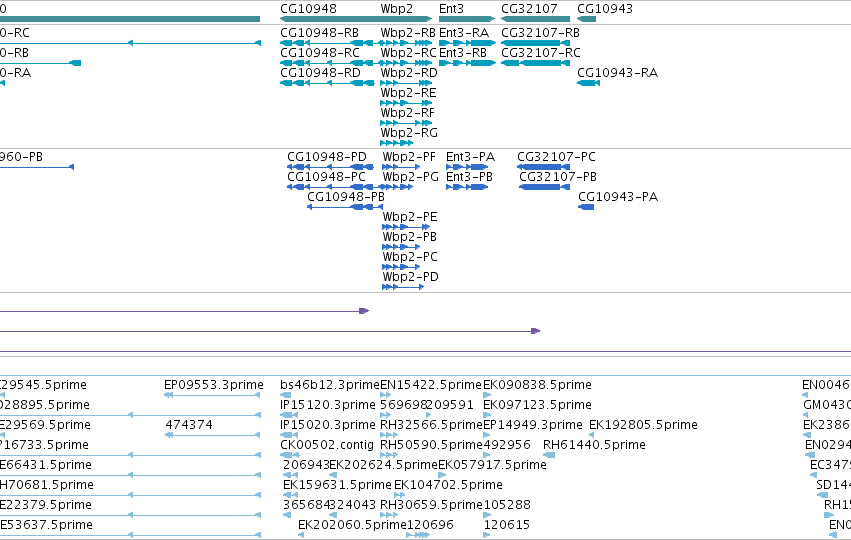Click the EK202624.5prime EST

tap(383, 465)
